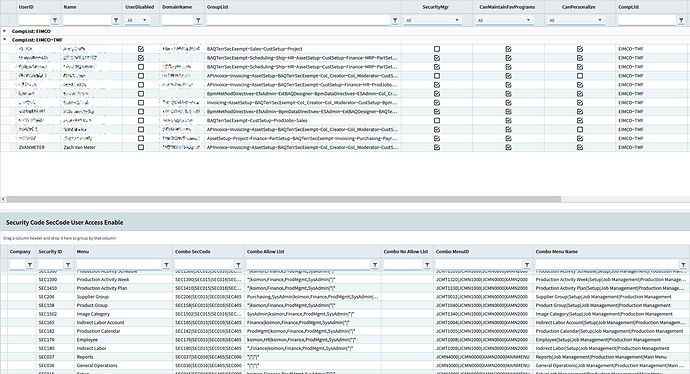
Task: Sort by the Security ID column header
Action: pos(50,252)
